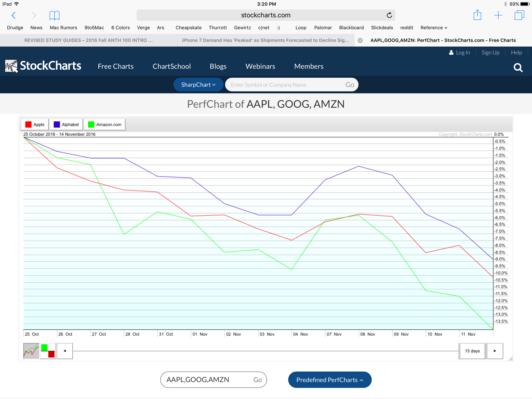Screen dimensions: 532x399
Task: Open the StockCharts site search magnifier
Action: coord(518,67)
